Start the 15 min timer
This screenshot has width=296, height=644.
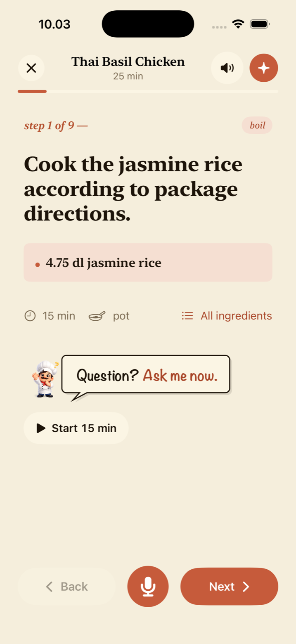click(x=76, y=428)
